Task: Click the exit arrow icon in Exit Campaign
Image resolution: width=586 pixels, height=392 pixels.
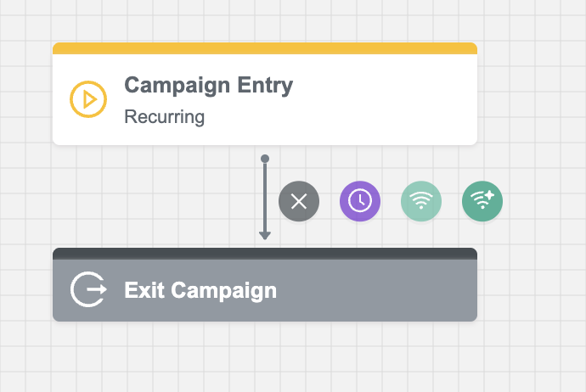Action: 88,289
